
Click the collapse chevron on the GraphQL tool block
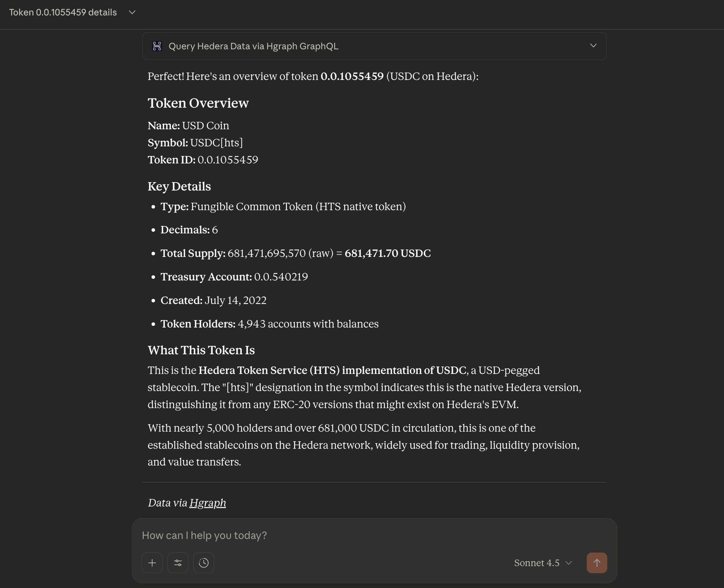coord(593,45)
